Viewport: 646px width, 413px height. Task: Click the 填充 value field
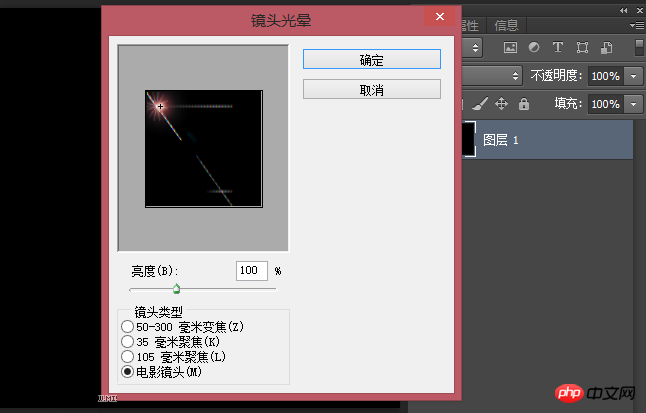606,104
